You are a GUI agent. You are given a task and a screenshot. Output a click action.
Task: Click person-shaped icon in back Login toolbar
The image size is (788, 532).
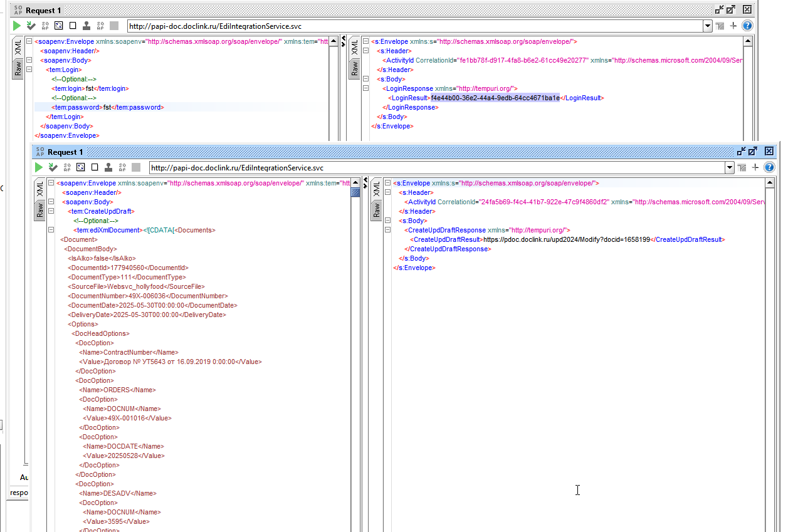coord(87,26)
